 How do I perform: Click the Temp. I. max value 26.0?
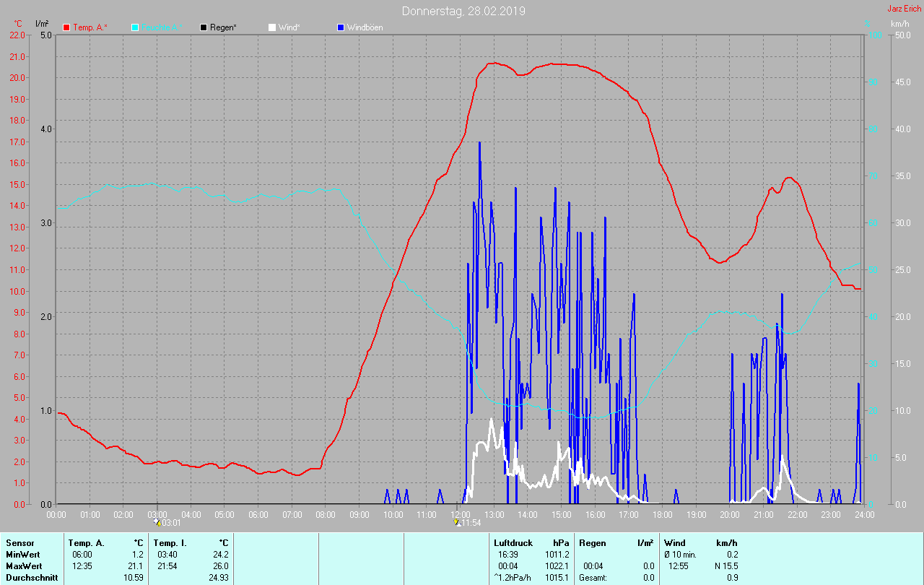click(222, 565)
